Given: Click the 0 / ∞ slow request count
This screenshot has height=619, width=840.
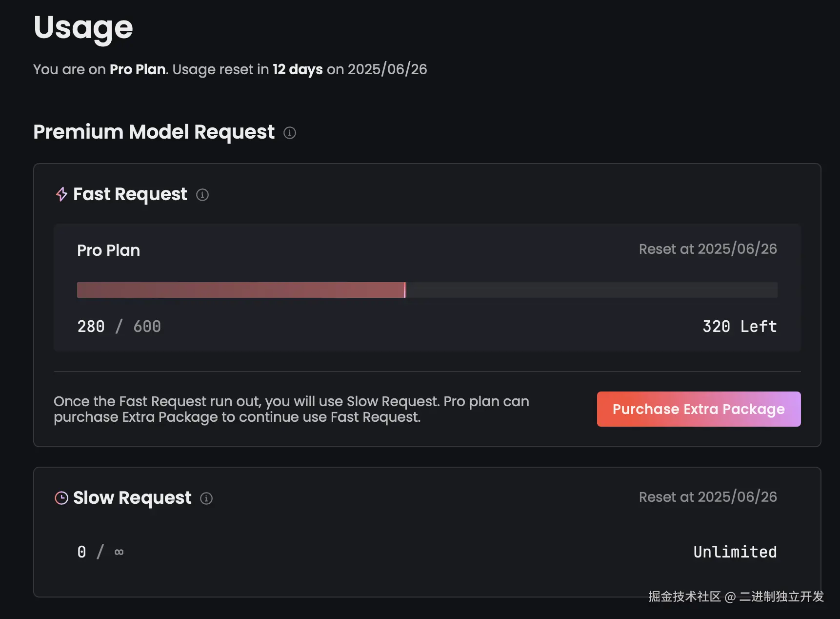Looking at the screenshot, I should click(x=100, y=552).
